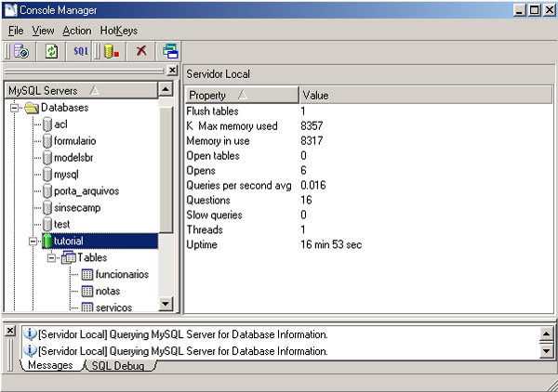558x392 pixels.
Task: Select the sinsecamp database label
Action: (77, 208)
